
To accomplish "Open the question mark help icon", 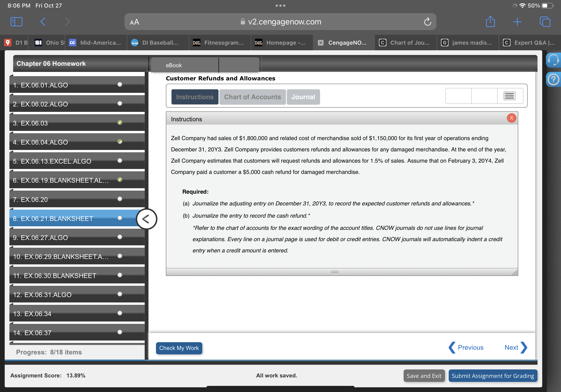I will tap(553, 80).
